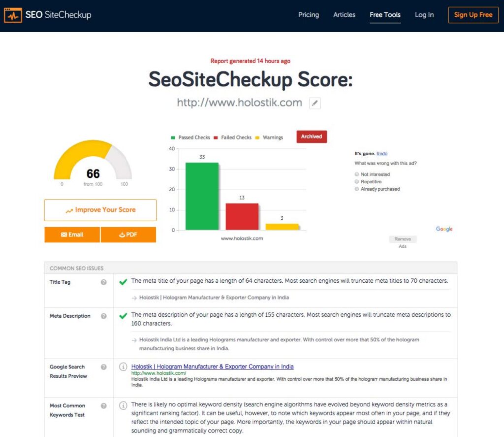504x437 pixels.
Task: Click red Failed Checks legend marker
Action: click(216, 138)
